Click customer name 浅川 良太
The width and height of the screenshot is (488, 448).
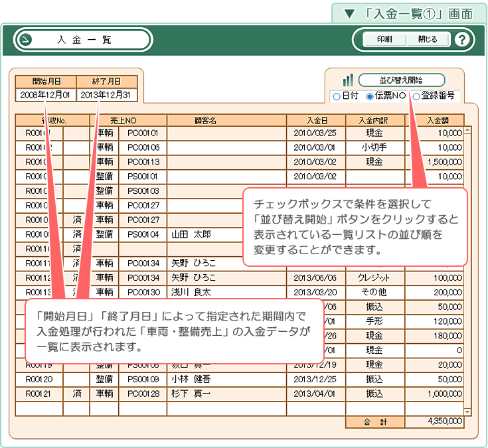pos(191,292)
